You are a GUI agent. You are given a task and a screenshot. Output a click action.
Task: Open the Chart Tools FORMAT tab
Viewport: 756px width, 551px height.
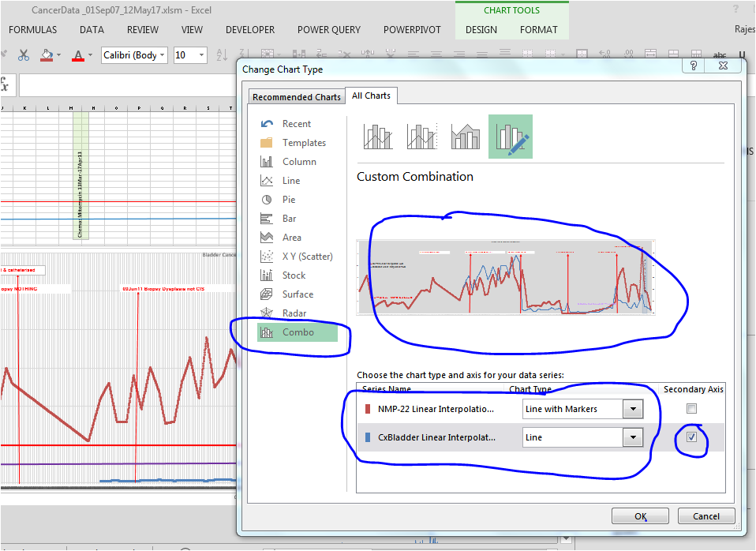pos(538,30)
